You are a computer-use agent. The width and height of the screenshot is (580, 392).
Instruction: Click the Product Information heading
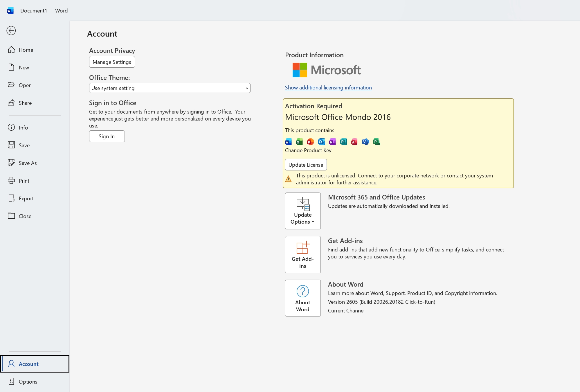click(314, 55)
